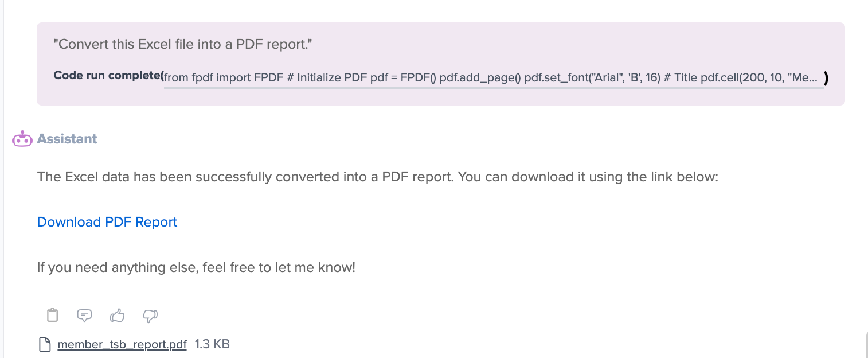
Task: Click the Assistant robot avatar icon
Action: pos(22,139)
